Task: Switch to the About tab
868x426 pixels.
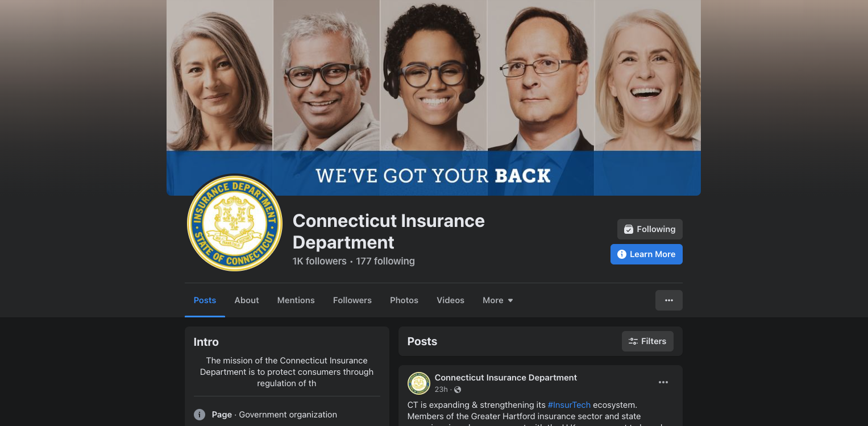Action: pos(247,300)
